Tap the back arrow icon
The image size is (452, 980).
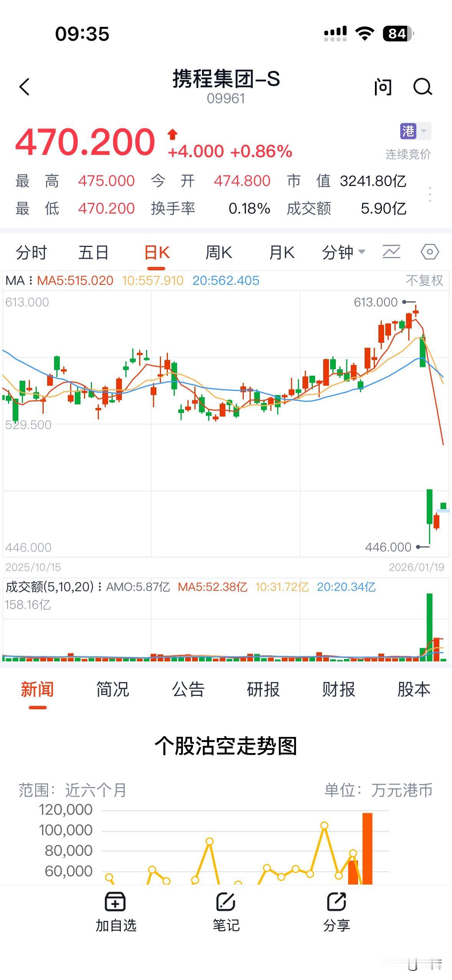tap(24, 87)
